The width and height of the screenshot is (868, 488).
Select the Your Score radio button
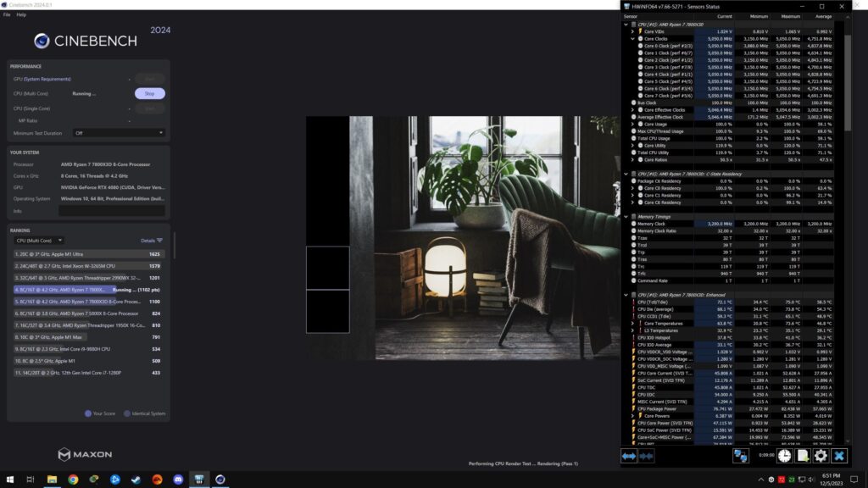[x=88, y=413]
